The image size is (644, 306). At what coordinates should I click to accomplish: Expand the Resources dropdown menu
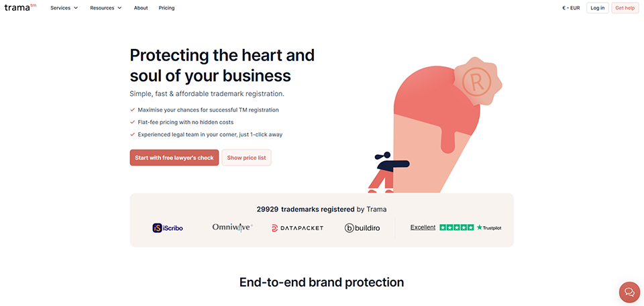pyautogui.click(x=106, y=8)
